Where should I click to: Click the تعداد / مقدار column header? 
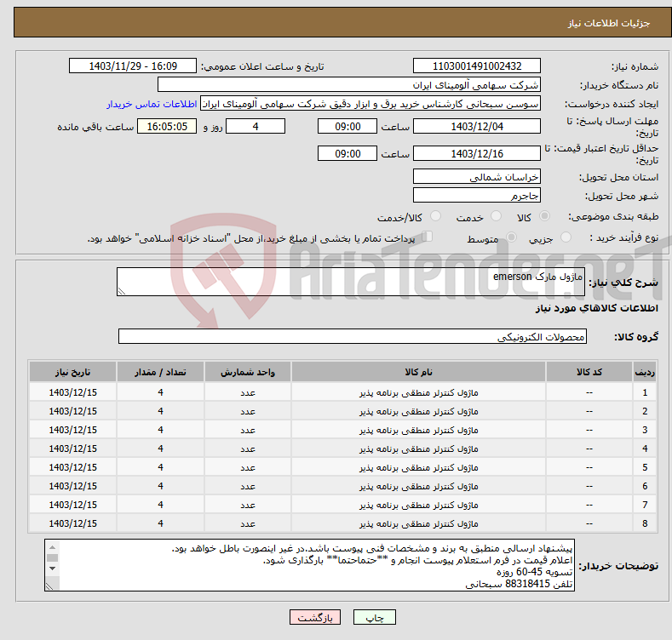coord(160,372)
